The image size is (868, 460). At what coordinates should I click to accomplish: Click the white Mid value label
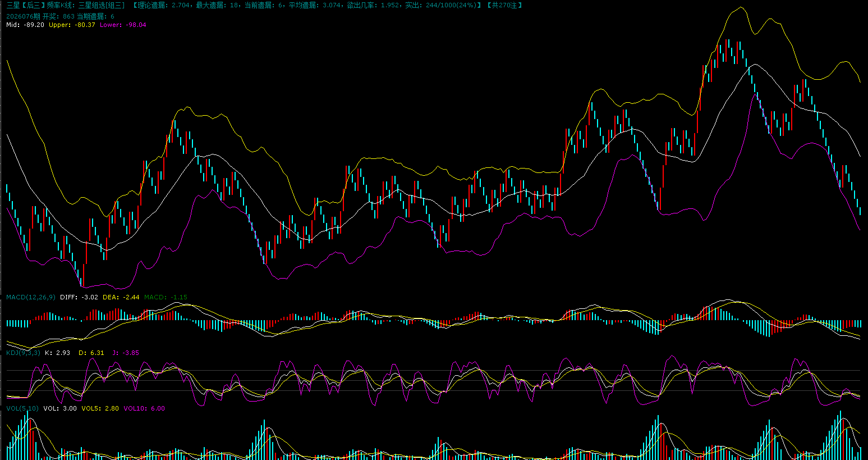tap(25, 25)
